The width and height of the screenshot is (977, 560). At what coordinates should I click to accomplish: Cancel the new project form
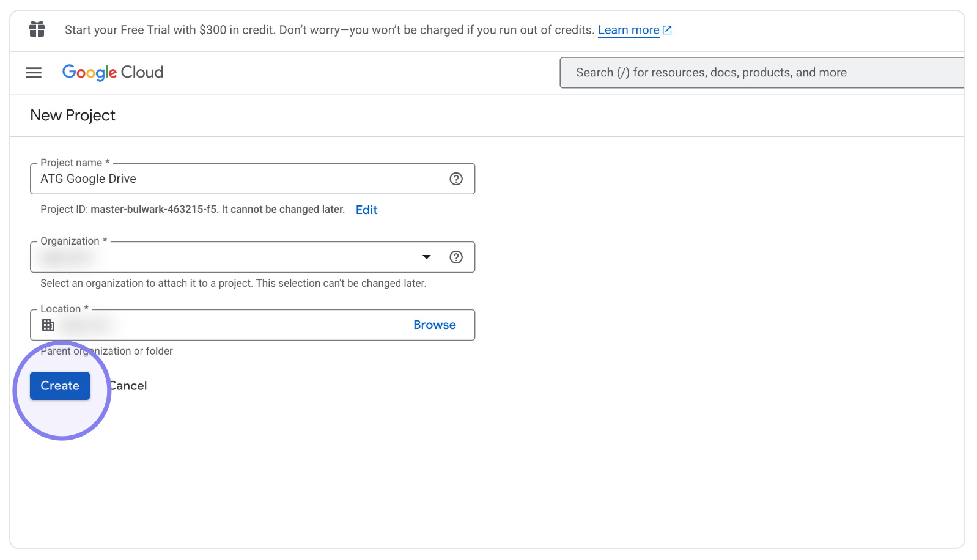127,386
